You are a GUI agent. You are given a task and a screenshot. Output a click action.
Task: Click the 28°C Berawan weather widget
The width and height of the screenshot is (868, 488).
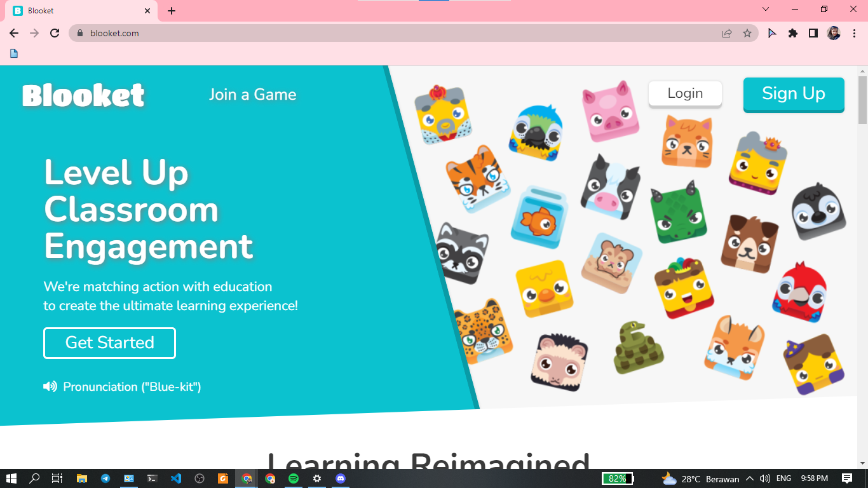700,478
